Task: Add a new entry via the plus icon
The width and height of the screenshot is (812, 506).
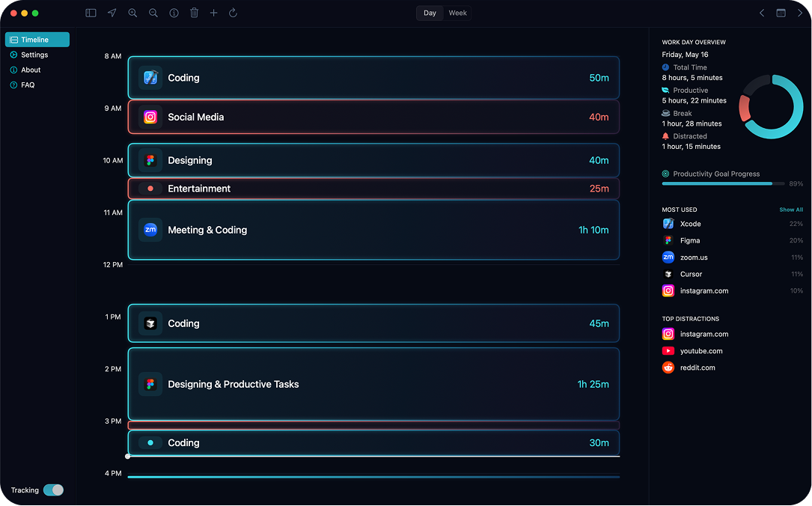Action: pyautogui.click(x=213, y=13)
